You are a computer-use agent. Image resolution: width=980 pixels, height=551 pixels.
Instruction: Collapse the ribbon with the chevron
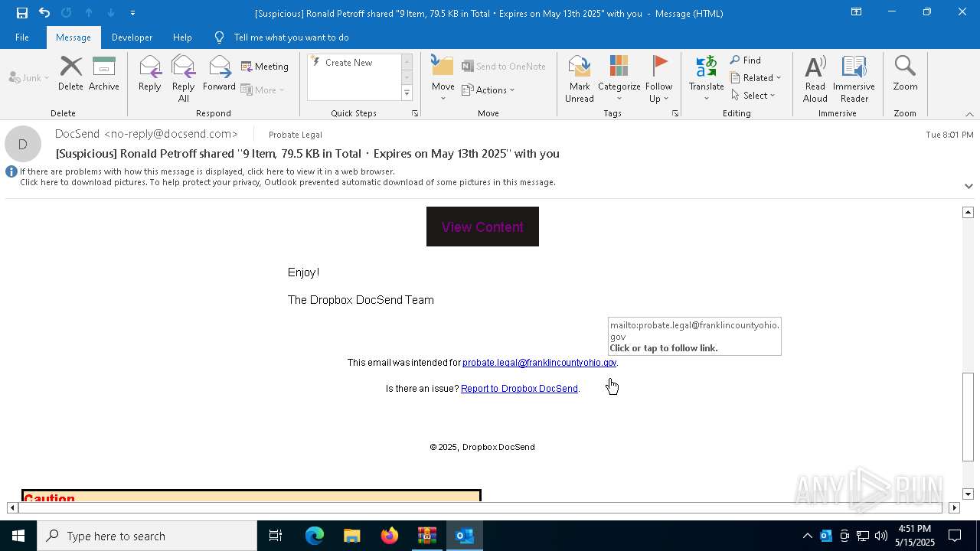click(x=969, y=113)
